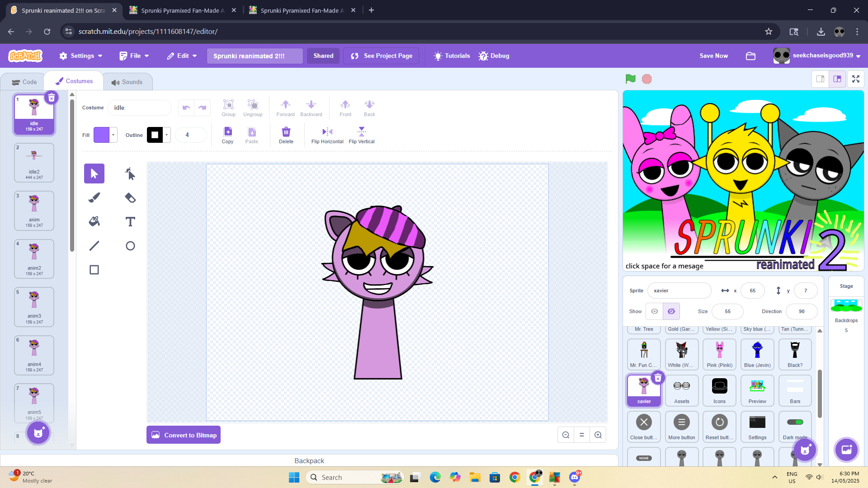The height and width of the screenshot is (488, 868).
Task: Click the Undo arrow
Action: (x=186, y=108)
